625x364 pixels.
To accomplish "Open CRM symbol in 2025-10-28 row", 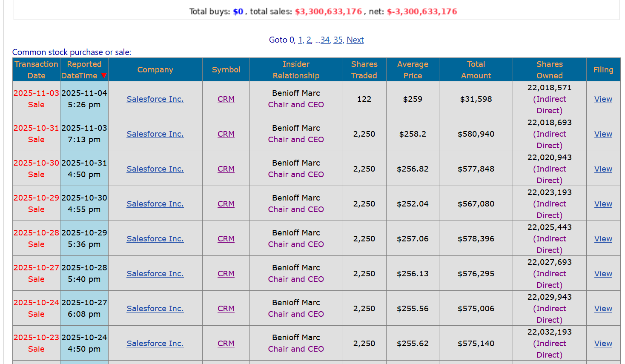I will pos(226,238).
